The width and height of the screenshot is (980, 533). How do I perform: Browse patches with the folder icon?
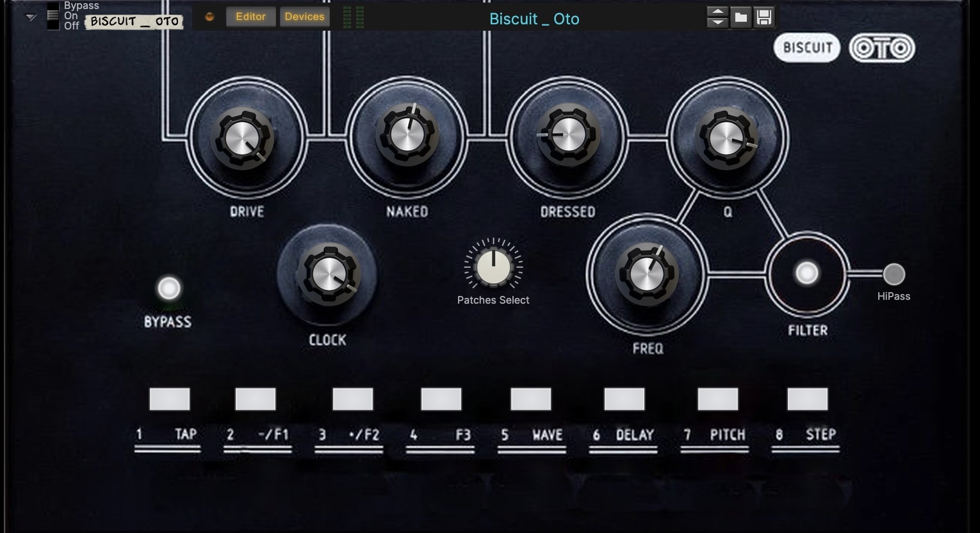point(740,17)
